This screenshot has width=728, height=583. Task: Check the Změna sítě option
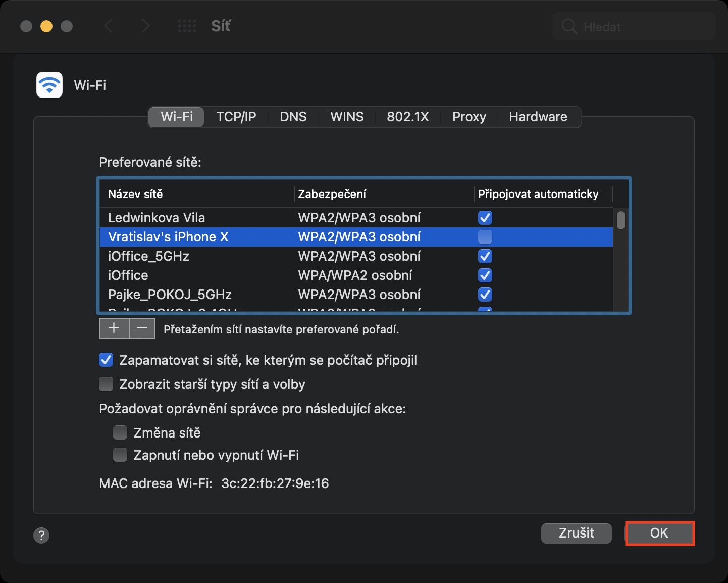point(120,433)
